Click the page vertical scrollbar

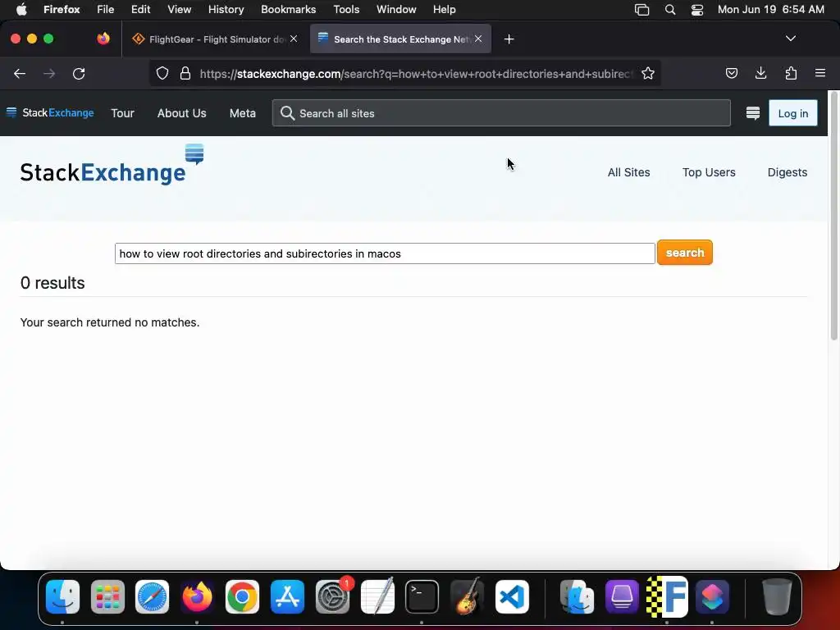click(x=833, y=217)
